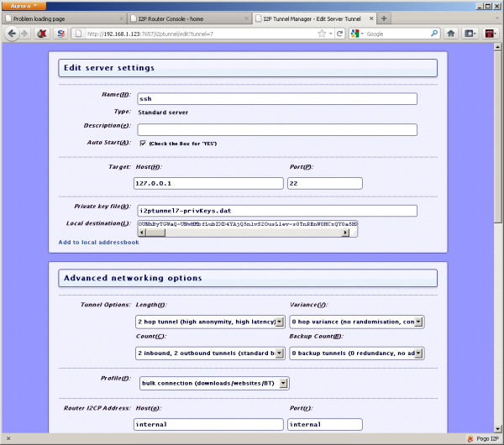This screenshot has width=504, height=445.
Task: Close the I2P Router Console tab
Action: [x=246, y=18]
